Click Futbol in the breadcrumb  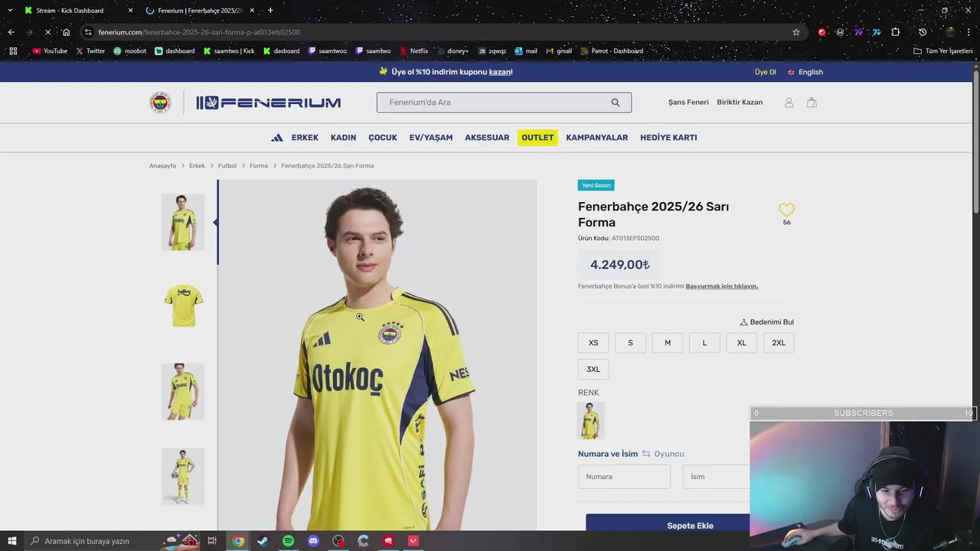(227, 166)
